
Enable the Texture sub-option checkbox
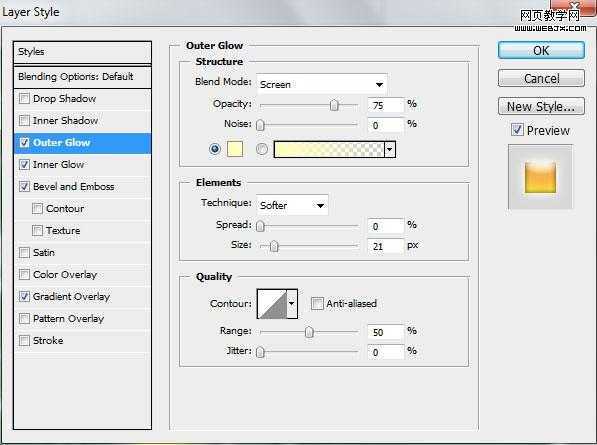[37, 231]
